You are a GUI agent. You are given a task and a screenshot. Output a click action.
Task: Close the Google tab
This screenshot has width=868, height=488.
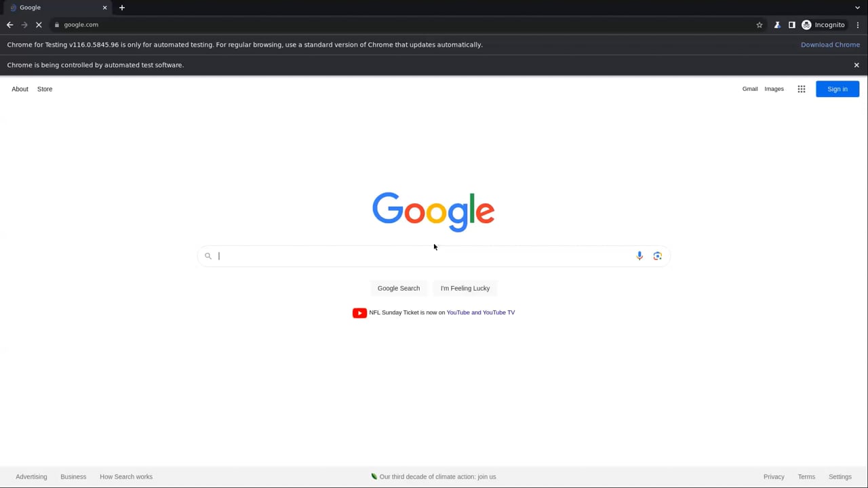coord(104,7)
